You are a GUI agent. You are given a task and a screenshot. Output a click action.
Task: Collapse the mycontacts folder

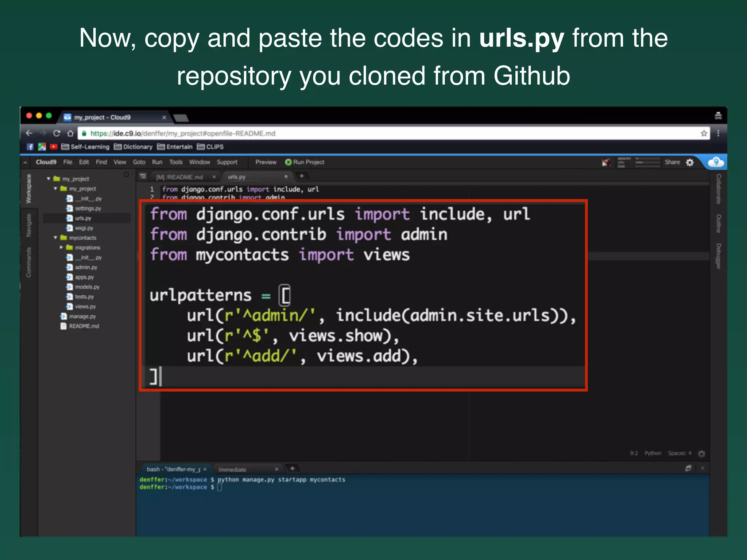55,238
